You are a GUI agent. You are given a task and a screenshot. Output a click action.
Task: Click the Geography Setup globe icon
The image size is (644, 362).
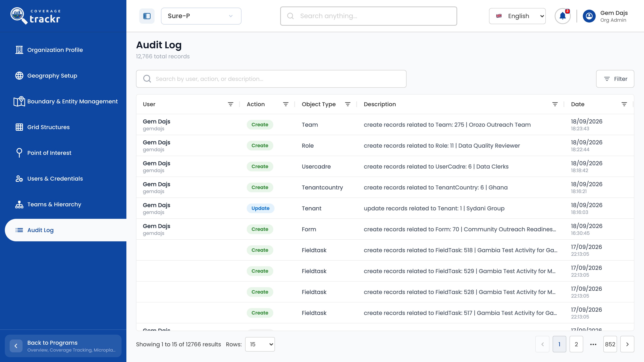(x=19, y=75)
